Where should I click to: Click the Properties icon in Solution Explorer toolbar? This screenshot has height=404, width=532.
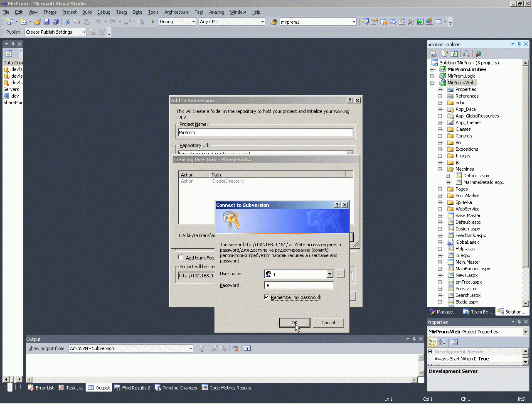[433, 54]
